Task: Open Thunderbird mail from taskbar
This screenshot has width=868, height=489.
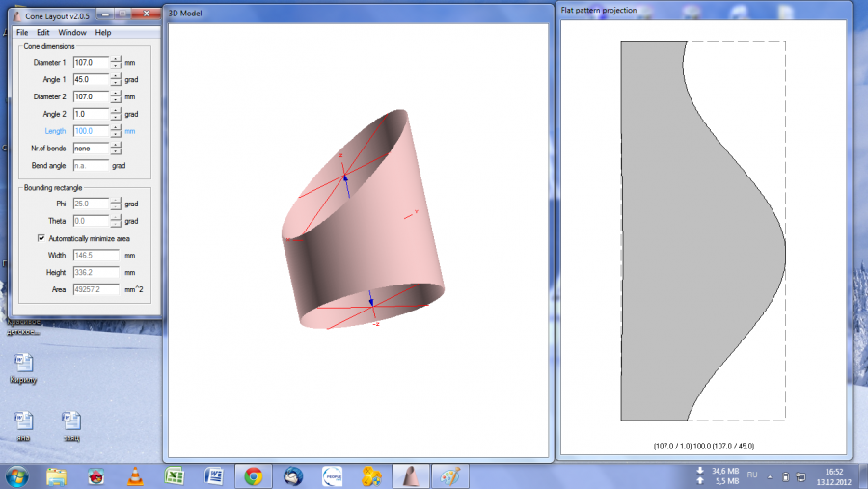Action: point(292,475)
